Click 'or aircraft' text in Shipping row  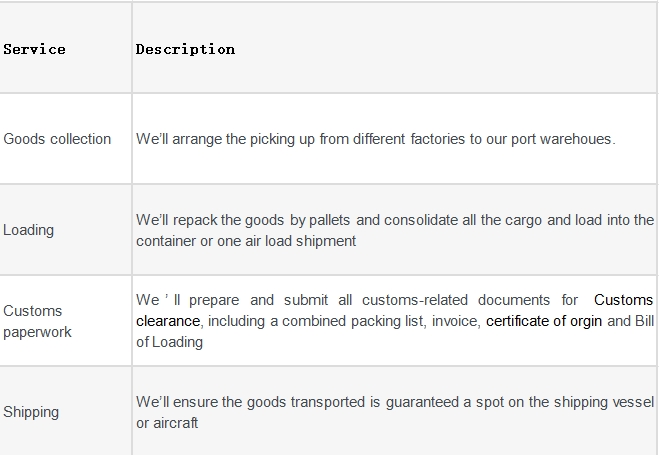[167, 423]
